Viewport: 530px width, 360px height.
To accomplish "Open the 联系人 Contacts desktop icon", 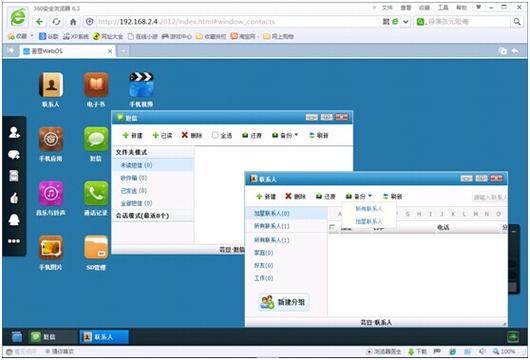I will 51,85.
